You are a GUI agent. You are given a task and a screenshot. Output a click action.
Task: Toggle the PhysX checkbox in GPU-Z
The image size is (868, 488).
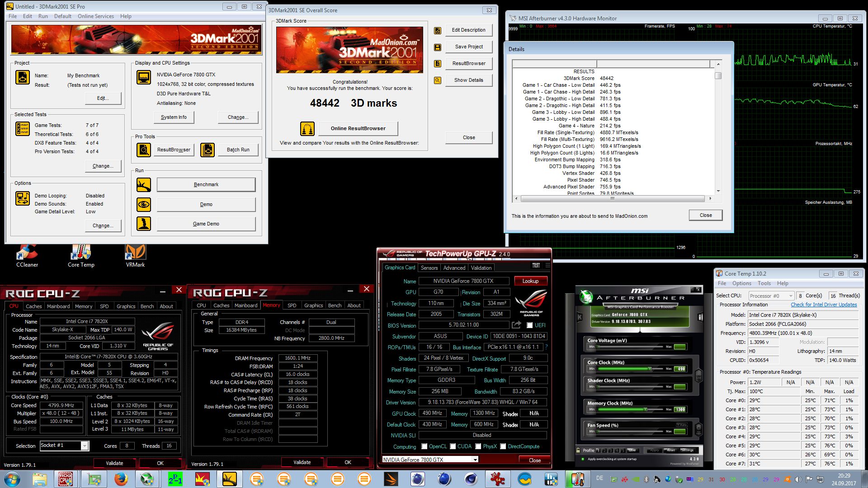pyautogui.click(x=478, y=446)
